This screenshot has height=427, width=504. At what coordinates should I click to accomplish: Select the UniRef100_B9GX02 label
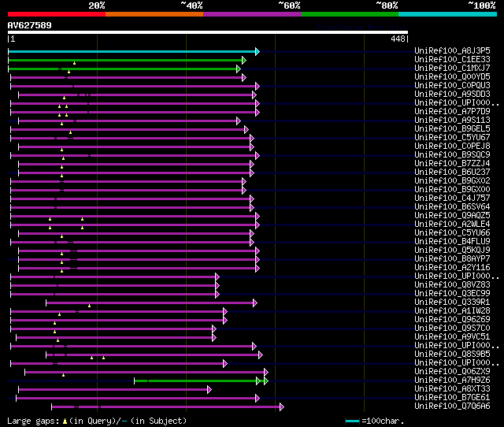[452, 181]
